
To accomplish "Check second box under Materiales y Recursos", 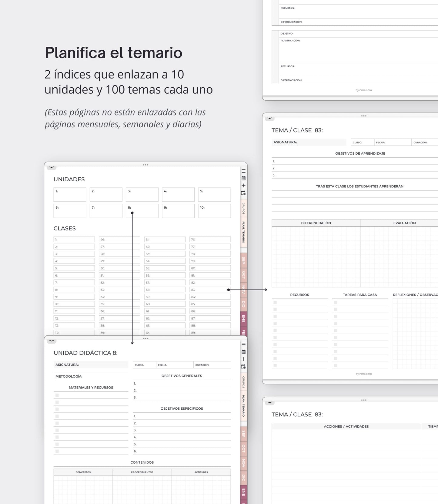I will pyautogui.click(x=57, y=402).
